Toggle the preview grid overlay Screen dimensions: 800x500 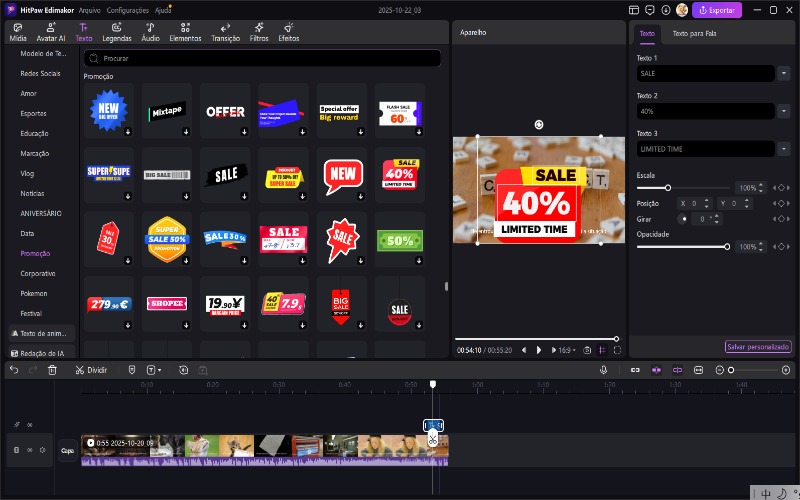pos(602,350)
